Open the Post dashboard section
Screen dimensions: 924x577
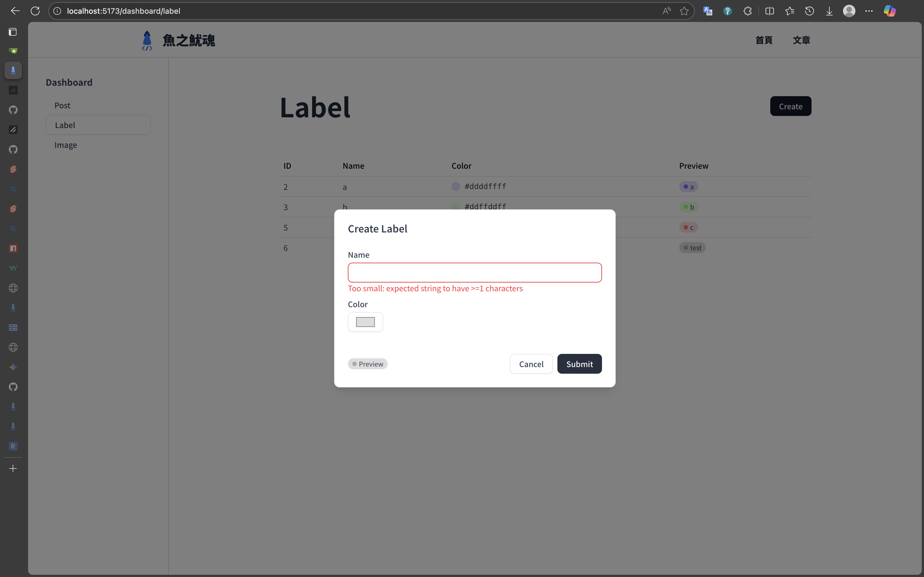coord(62,105)
